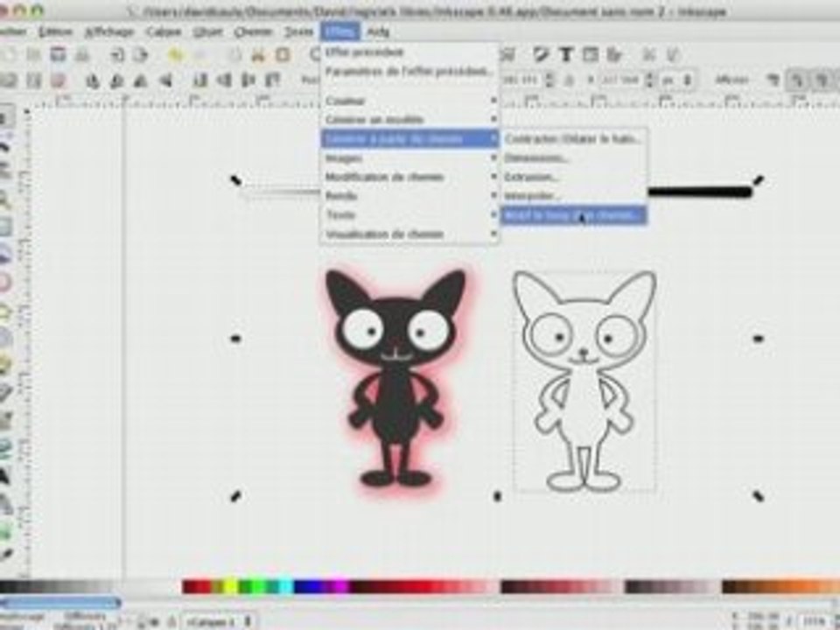Select the Text tool in left toolbox

tap(5, 474)
